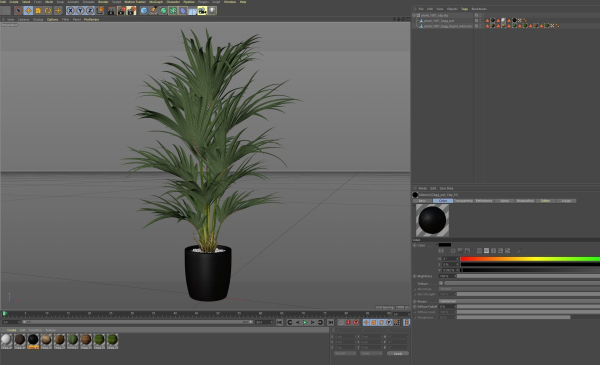This screenshot has height=365, width=600.
Task: Open Render Settings clapperboard icon
Action: [x=131, y=11]
